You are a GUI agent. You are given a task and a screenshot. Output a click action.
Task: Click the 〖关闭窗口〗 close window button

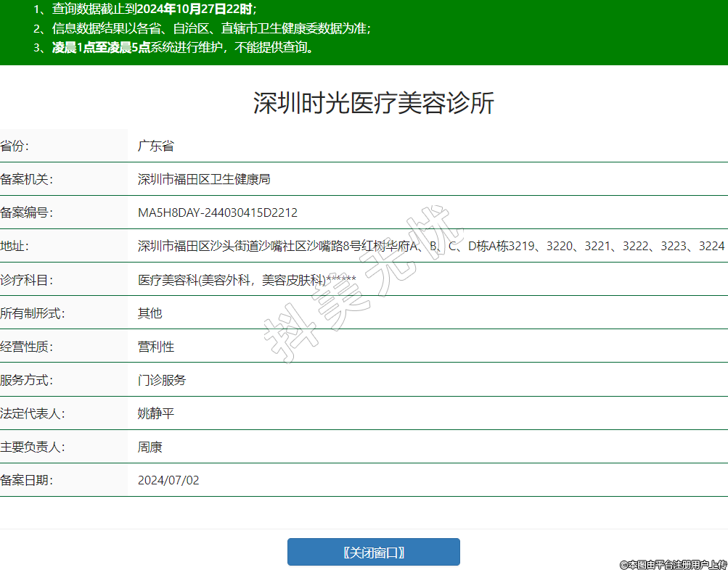(373, 552)
